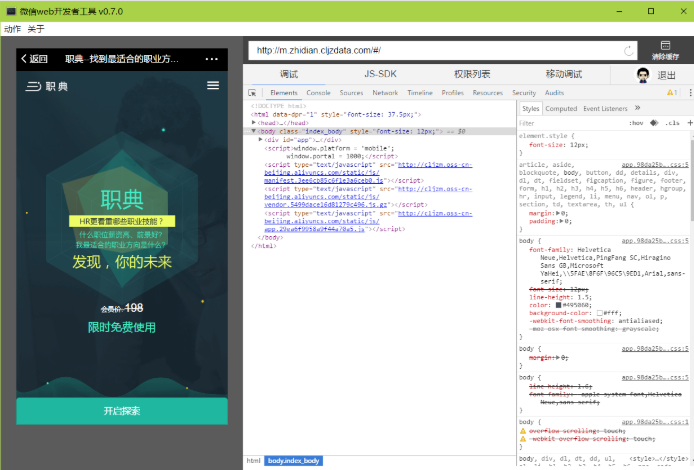Add new style rule with plus icon

pyautogui.click(x=690, y=123)
